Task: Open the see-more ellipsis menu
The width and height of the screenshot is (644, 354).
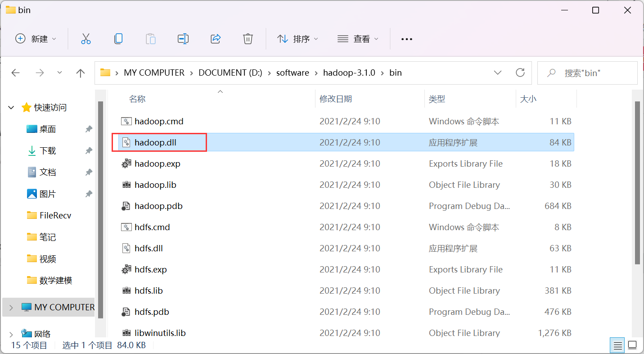Action: (x=406, y=39)
